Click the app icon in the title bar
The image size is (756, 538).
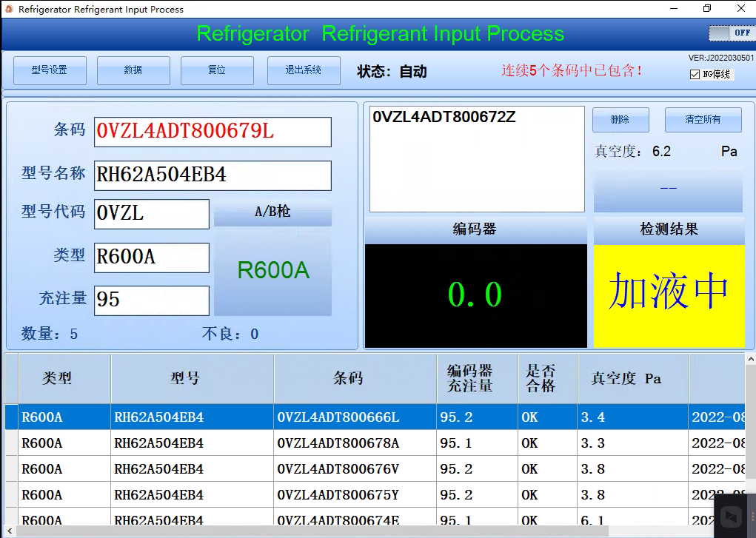(x=9, y=10)
